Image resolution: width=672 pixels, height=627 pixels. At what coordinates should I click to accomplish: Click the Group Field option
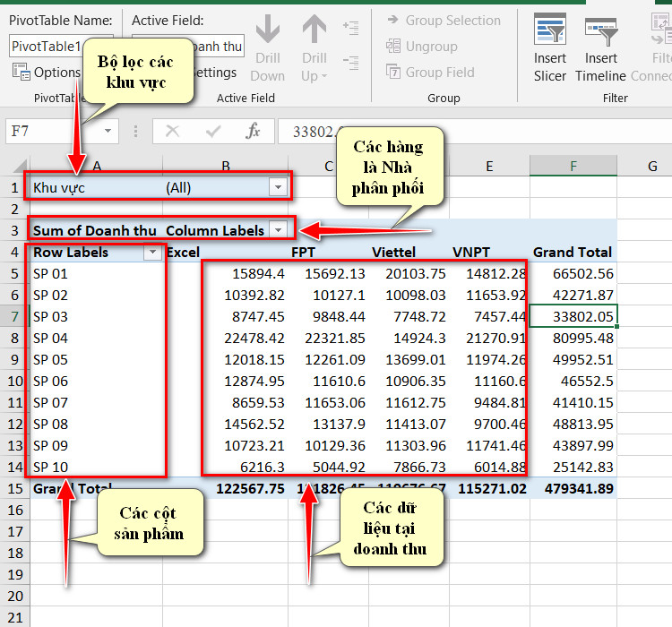click(x=430, y=72)
